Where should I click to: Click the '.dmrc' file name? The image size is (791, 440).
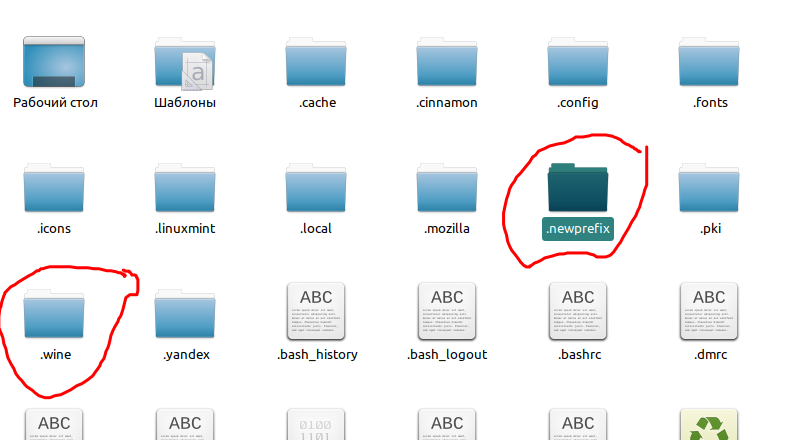[710, 355]
